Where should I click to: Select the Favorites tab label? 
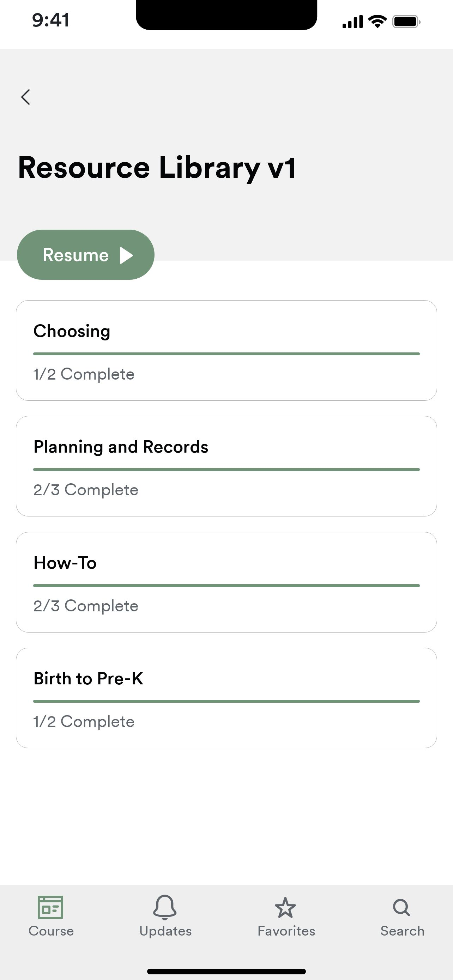pos(286,931)
